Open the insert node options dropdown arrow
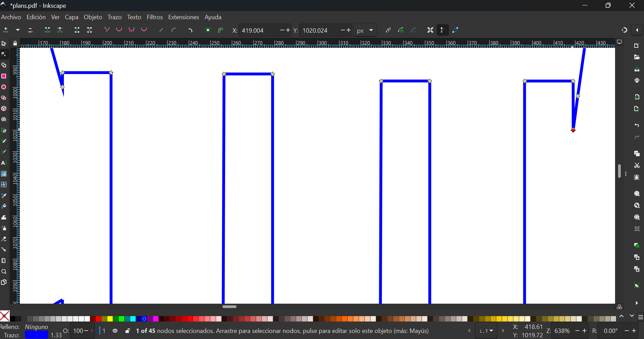Image resolution: width=644 pixels, height=339 pixels. pos(18,30)
